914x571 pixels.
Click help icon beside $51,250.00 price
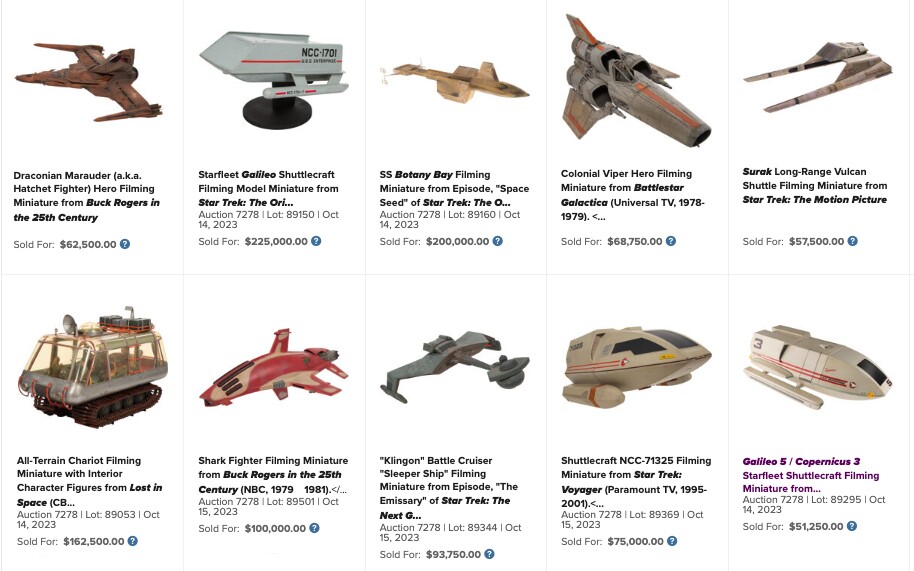coord(852,526)
